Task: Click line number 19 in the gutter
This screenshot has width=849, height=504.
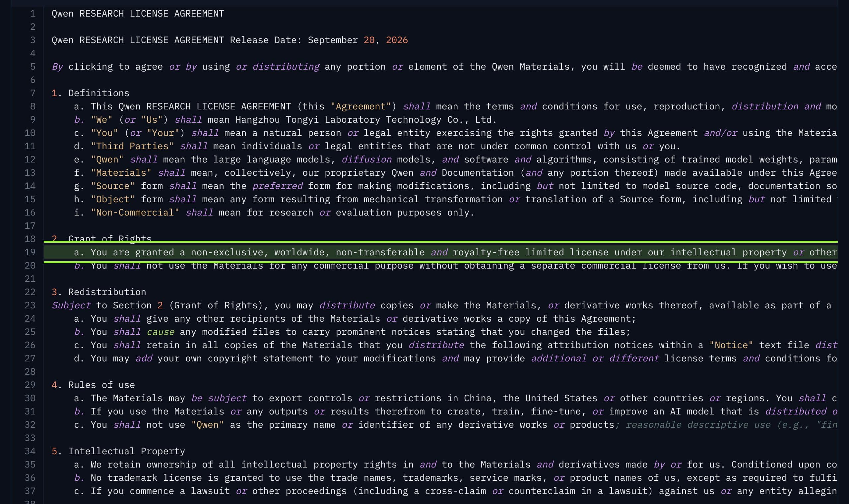Action: pos(30,252)
